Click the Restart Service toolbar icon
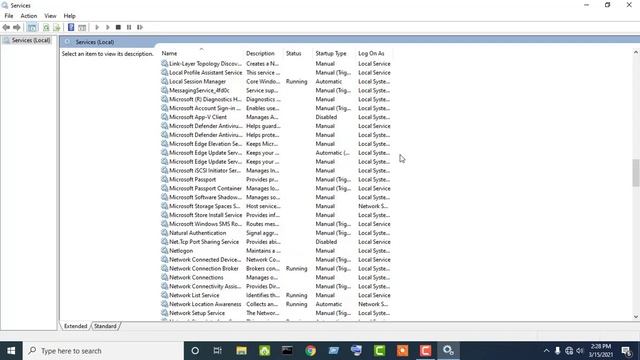Image resolution: width=640 pixels, height=360 pixels. coord(140,27)
